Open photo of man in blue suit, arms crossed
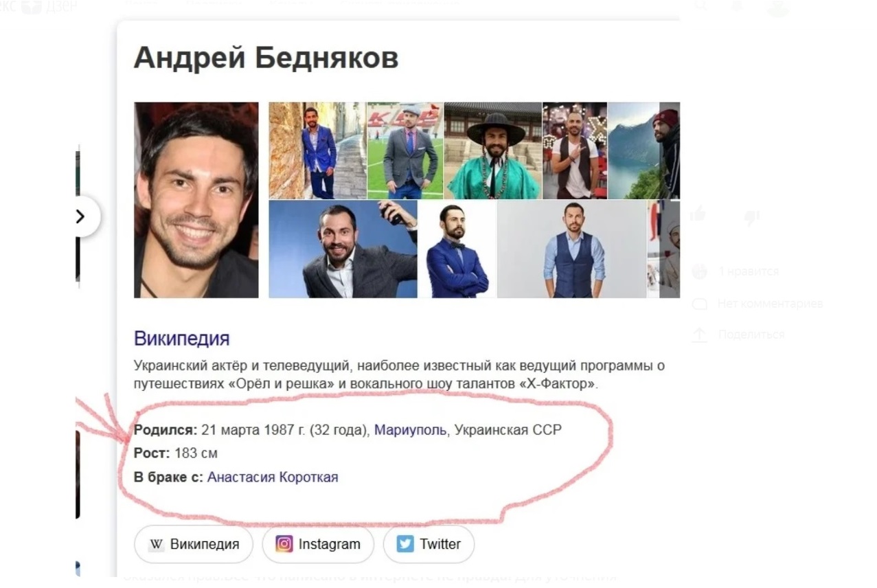 (457, 249)
